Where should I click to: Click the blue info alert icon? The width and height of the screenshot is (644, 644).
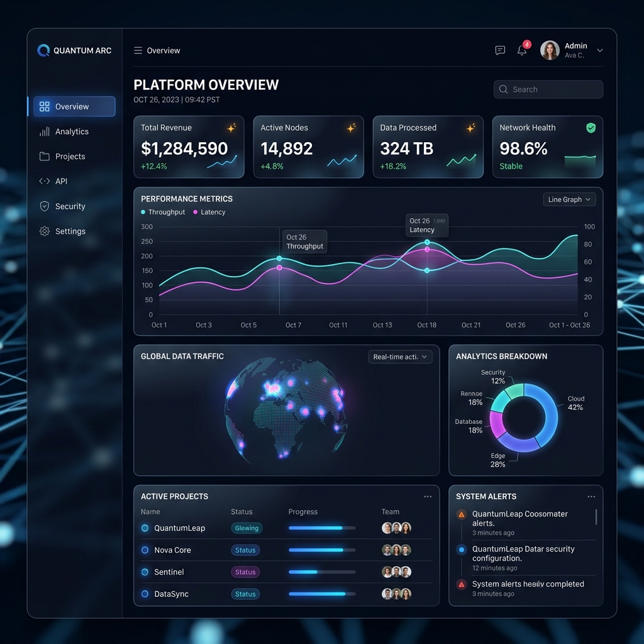click(461, 549)
